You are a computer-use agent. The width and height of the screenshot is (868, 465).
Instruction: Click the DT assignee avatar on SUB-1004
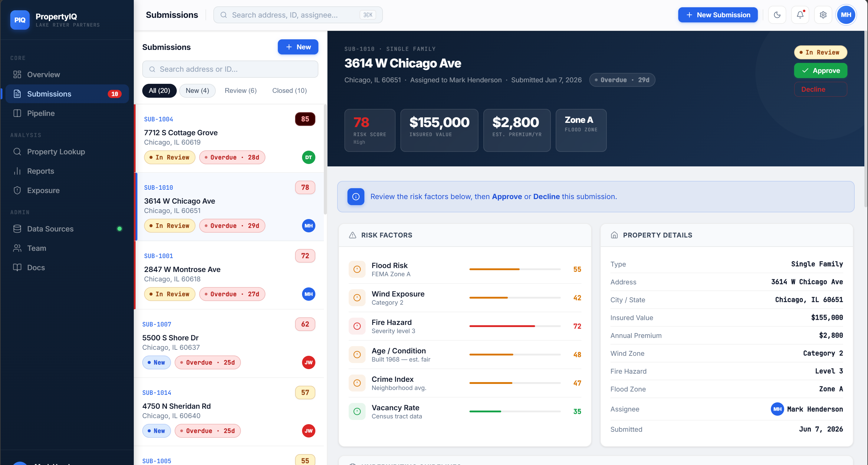pos(308,157)
